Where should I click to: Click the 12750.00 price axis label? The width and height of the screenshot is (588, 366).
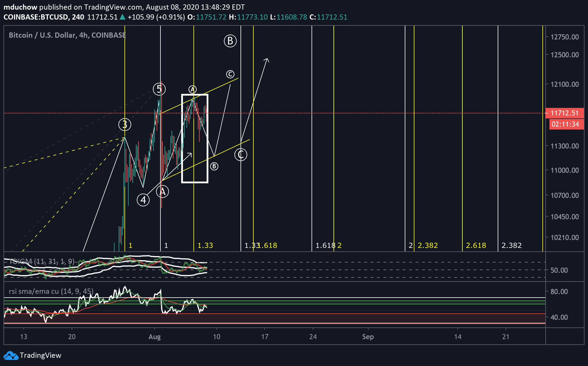(564, 37)
